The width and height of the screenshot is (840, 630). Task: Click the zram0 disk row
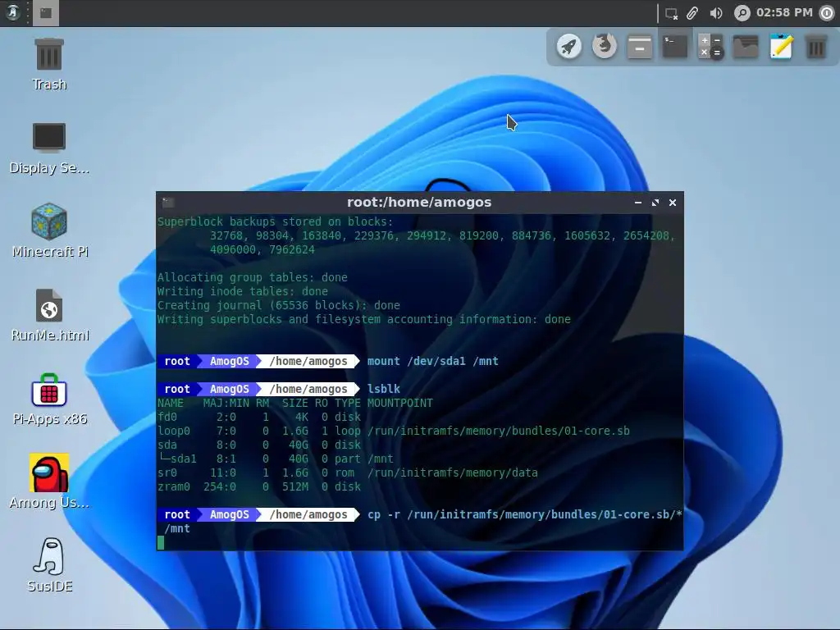258,487
